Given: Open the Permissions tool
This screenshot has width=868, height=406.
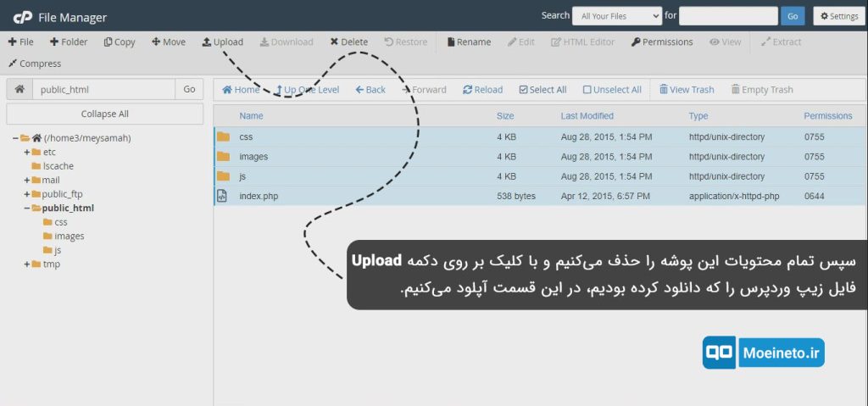Looking at the screenshot, I should tap(662, 42).
